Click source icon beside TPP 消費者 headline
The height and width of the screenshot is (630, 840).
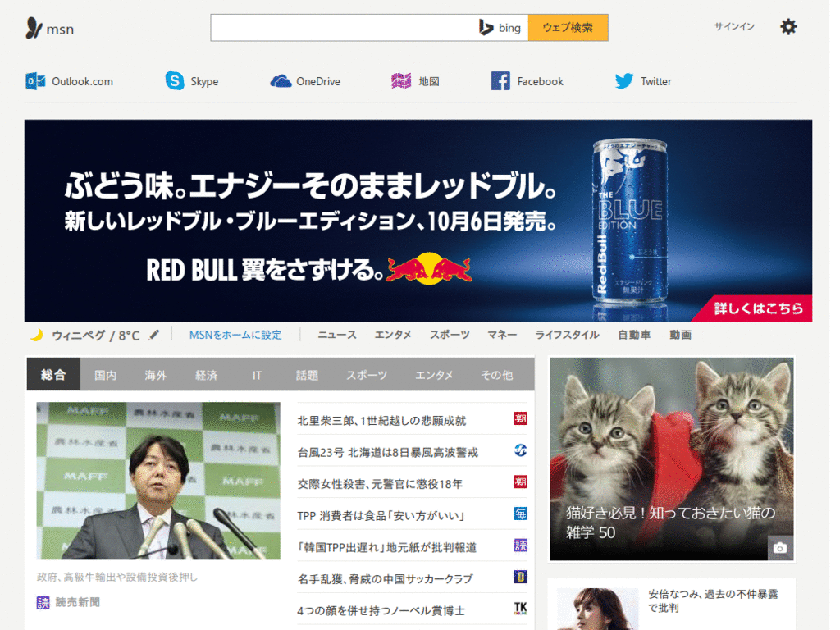[x=520, y=514]
